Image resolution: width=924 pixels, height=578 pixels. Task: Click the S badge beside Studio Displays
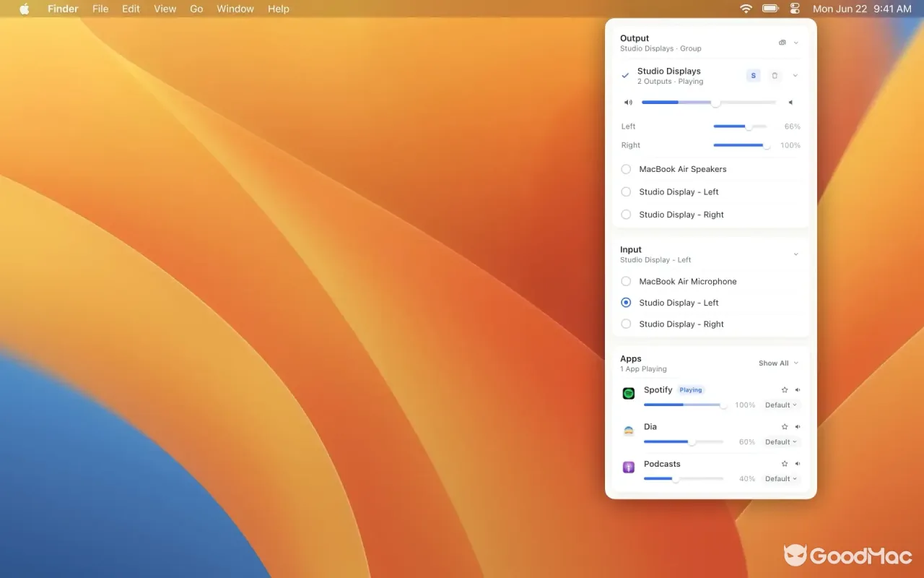pyautogui.click(x=754, y=76)
